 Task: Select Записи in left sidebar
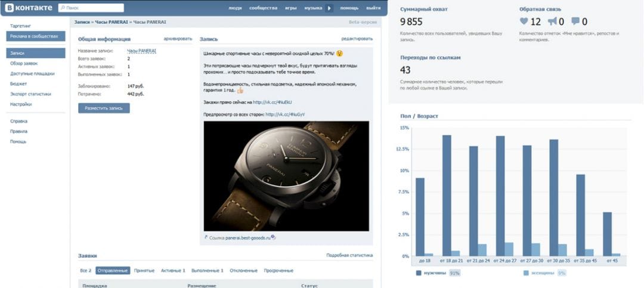tap(36, 53)
